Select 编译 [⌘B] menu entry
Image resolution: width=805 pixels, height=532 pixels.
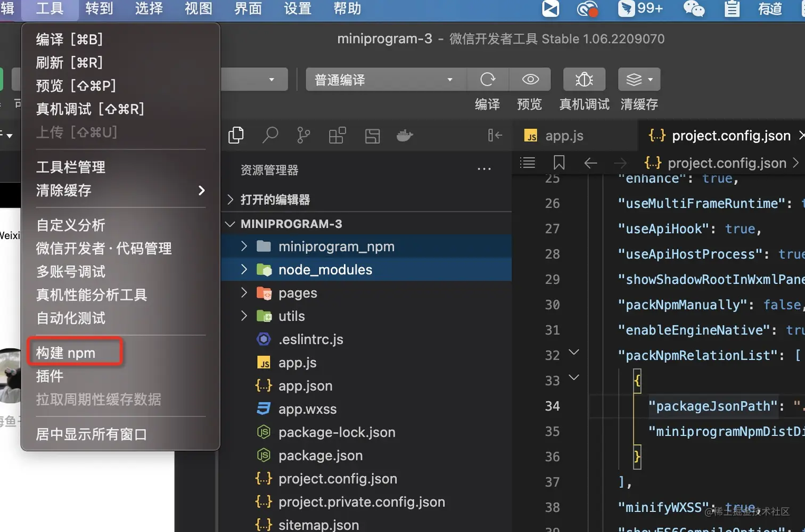click(121, 39)
